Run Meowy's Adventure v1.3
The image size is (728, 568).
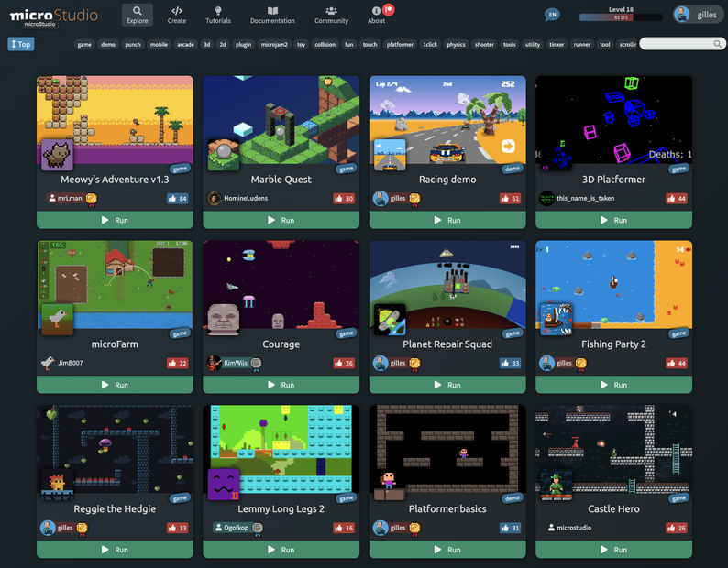pos(115,220)
